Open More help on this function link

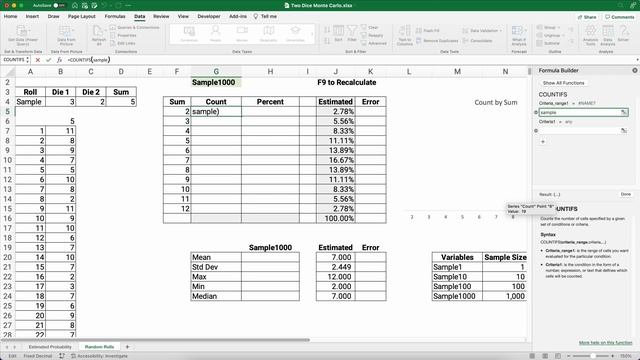[x=605, y=342]
